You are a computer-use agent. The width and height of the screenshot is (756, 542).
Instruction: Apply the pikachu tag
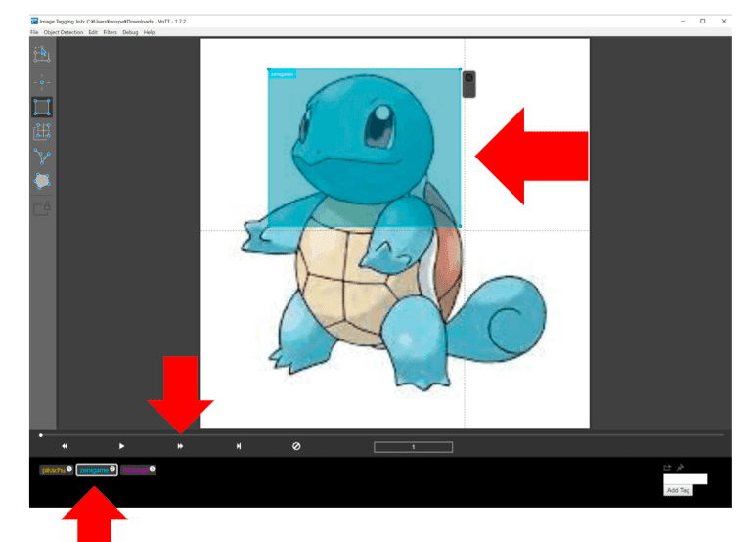(57, 470)
